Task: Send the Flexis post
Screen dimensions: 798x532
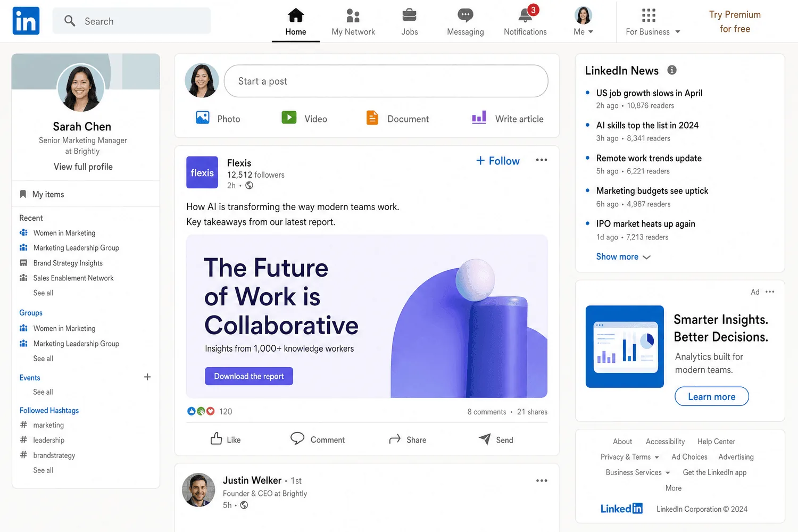Action: (x=496, y=439)
